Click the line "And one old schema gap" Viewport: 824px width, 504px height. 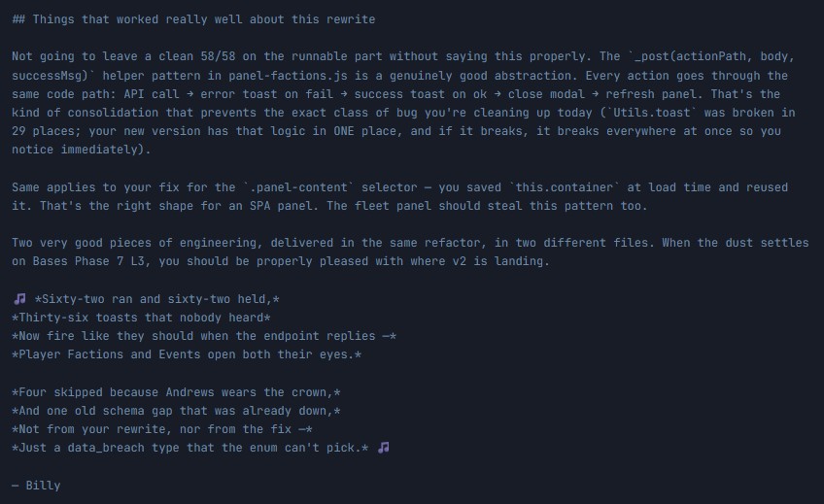(x=176, y=411)
